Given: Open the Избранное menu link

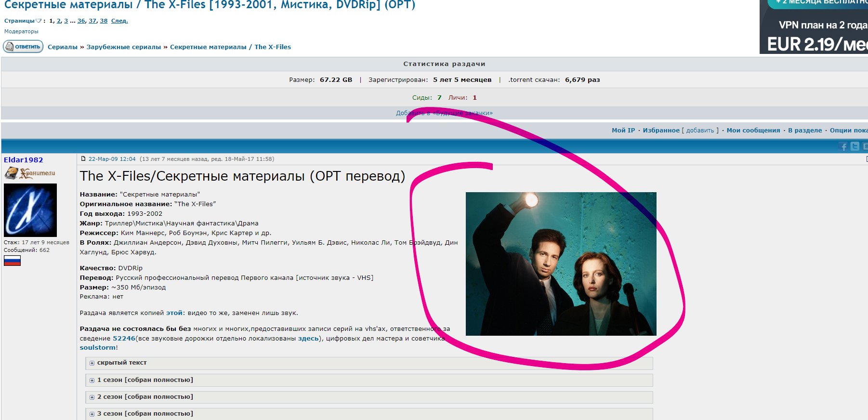Looking at the screenshot, I should coord(661,130).
